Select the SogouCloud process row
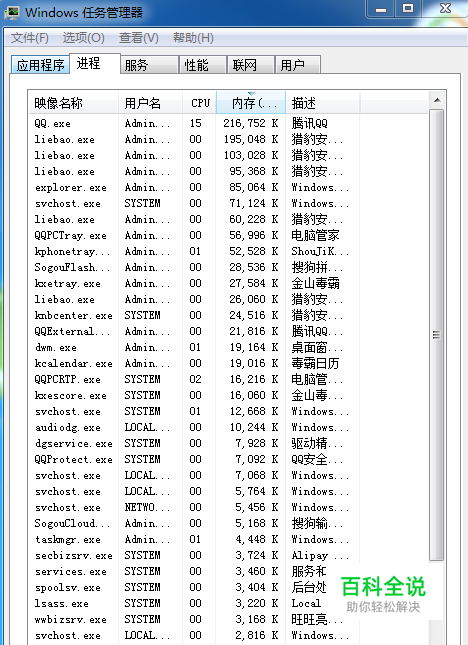The width and height of the screenshot is (468, 645). (195, 524)
